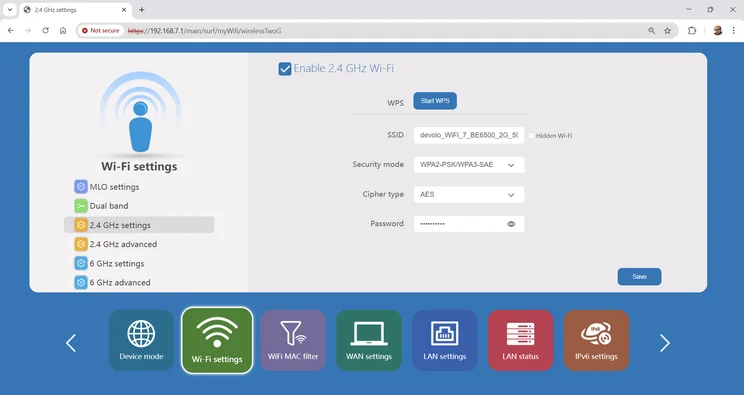Viewport: 744px width, 395px height.
Task: Click the 6 GHz advanced sidebar icon
Action: (81, 282)
